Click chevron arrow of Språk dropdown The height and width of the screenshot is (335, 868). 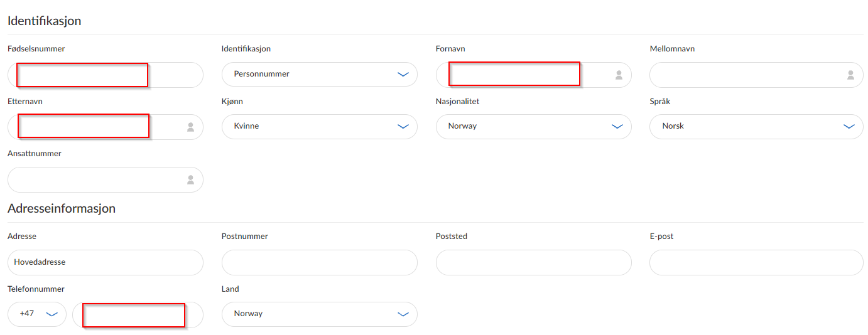tap(849, 127)
